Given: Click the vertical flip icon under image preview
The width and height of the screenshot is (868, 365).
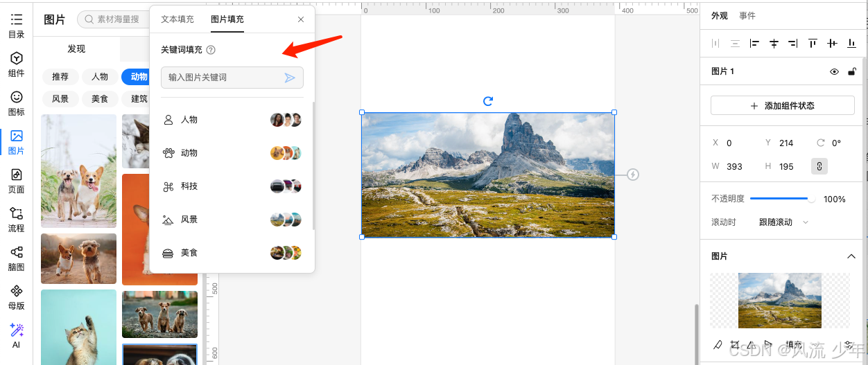Looking at the screenshot, I should [768, 344].
